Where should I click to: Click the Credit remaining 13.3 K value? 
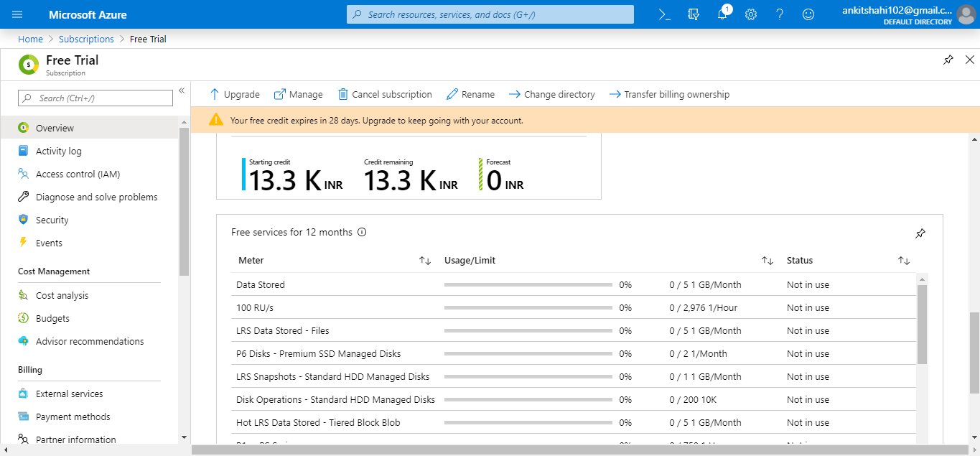tap(411, 181)
